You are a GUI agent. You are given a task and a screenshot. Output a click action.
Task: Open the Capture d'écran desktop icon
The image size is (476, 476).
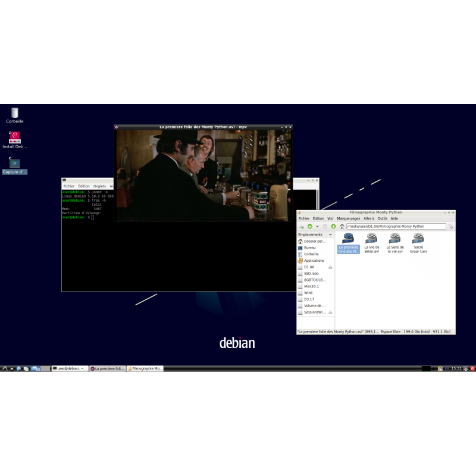tap(14, 164)
